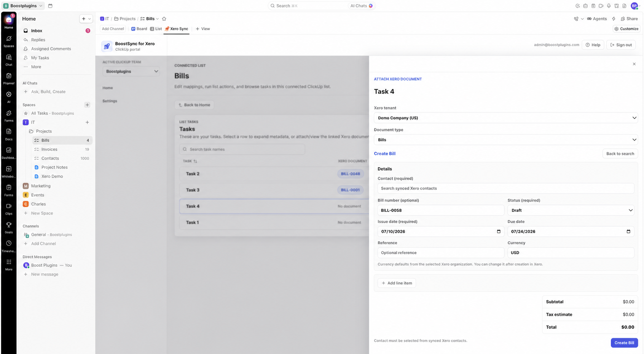
Task: Open the More apps grid icon
Action: tap(9, 264)
